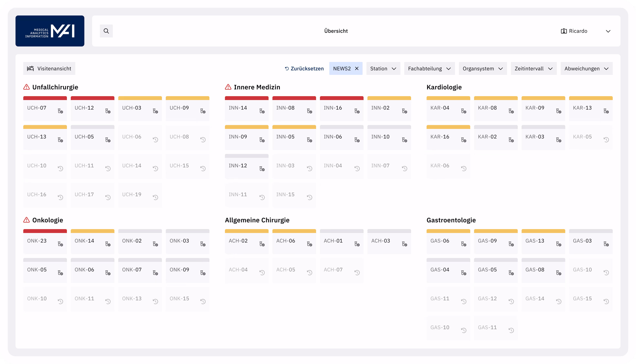Click the warning triangle beside Onkologie
The width and height of the screenshot is (636, 364).
(x=26, y=220)
